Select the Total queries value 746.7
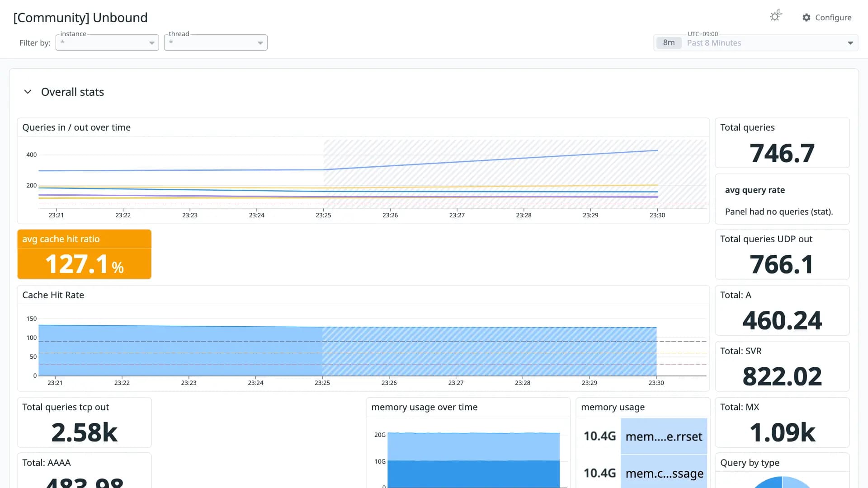 (782, 153)
